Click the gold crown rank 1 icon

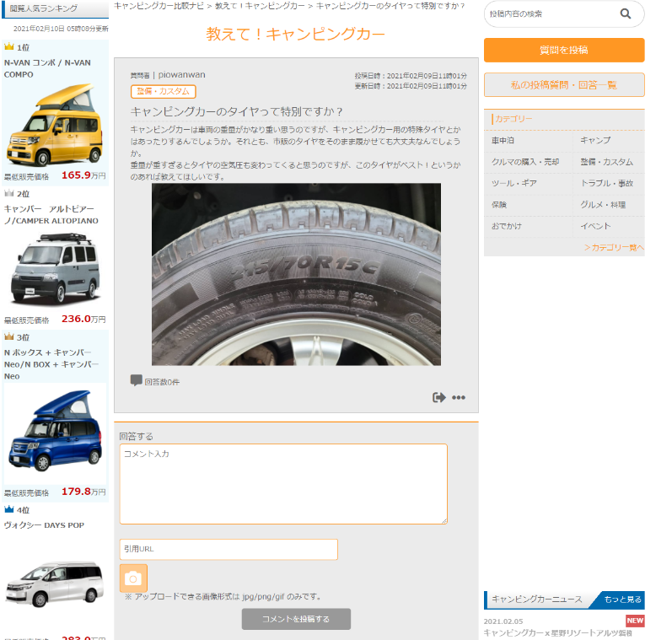9,47
